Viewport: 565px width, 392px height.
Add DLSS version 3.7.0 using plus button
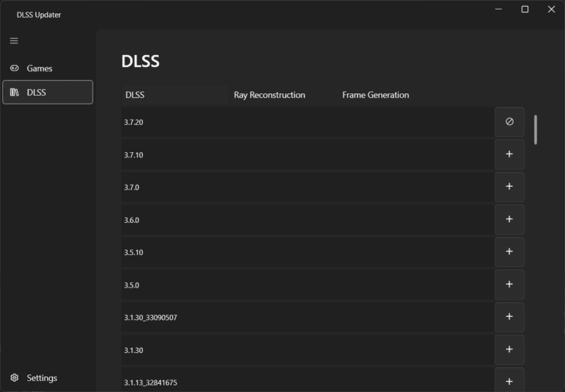coord(509,187)
